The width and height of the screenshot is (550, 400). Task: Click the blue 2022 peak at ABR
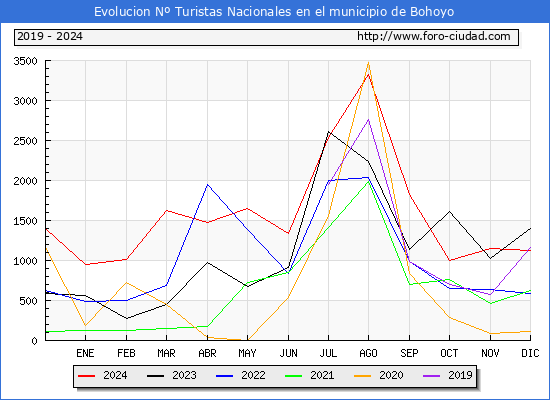(x=207, y=185)
